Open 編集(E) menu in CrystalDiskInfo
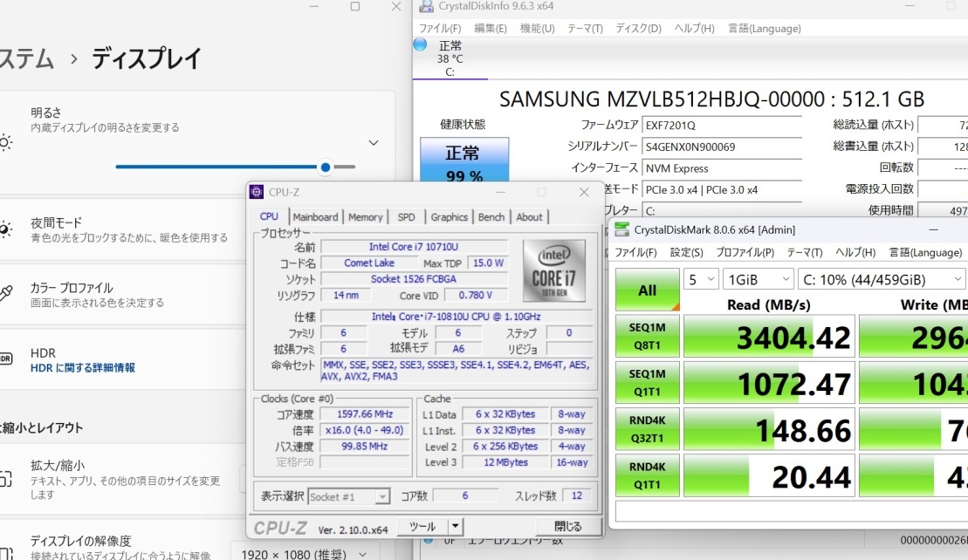 tap(491, 29)
